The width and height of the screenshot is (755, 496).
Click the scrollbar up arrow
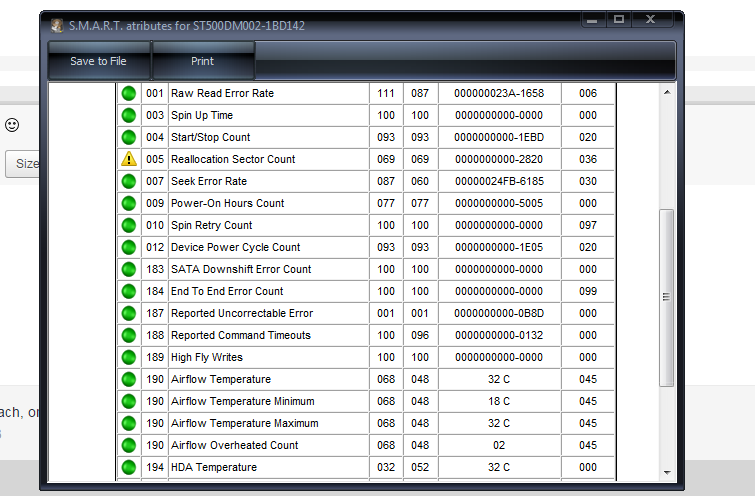pyautogui.click(x=666, y=92)
